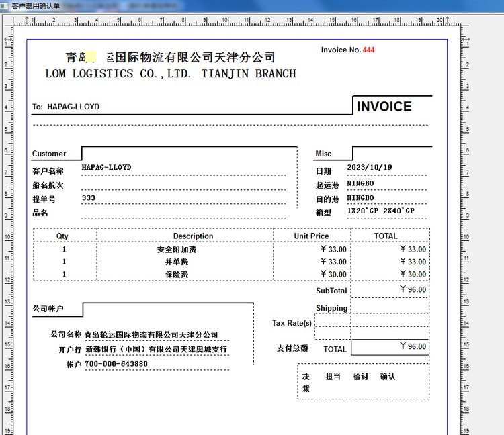Click the invoice number 444
504x435 pixels.
[x=368, y=50]
